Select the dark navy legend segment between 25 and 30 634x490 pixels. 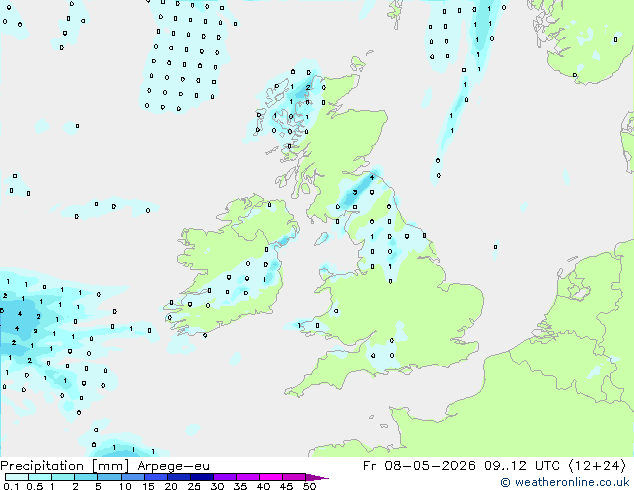pyautogui.click(x=202, y=477)
